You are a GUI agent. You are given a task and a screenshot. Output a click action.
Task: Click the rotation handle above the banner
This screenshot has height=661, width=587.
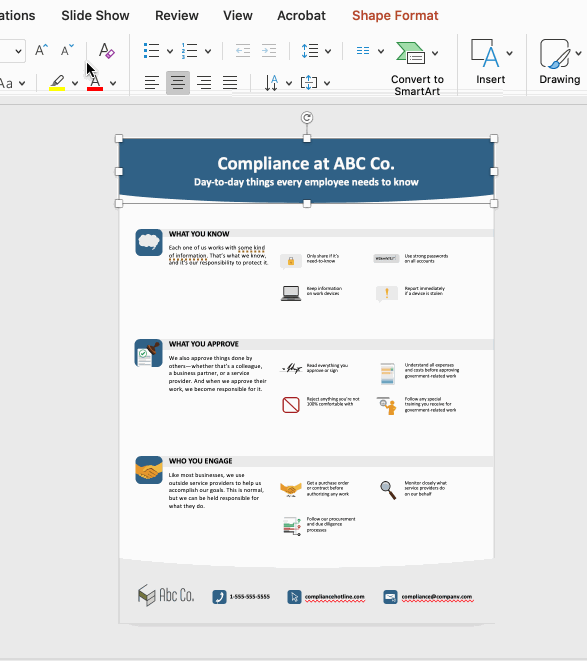(x=307, y=118)
